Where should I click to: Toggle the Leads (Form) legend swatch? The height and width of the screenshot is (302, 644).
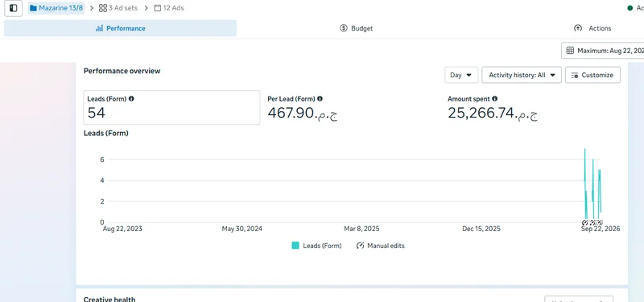click(295, 246)
